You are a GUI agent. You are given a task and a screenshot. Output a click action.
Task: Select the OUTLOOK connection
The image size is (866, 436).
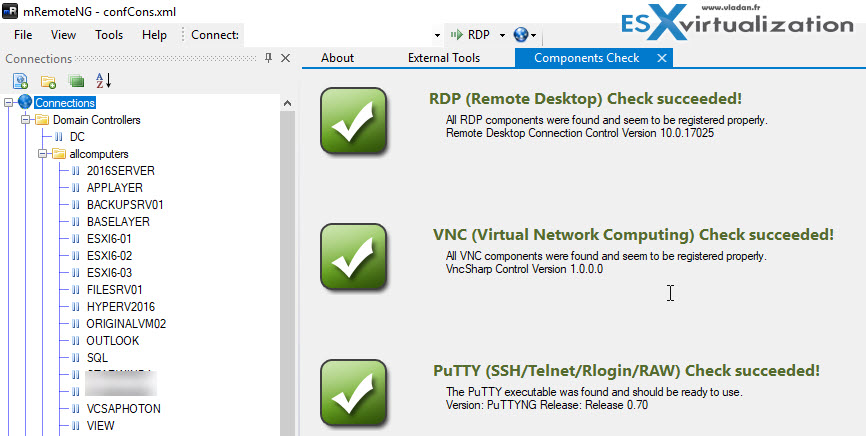pos(113,341)
